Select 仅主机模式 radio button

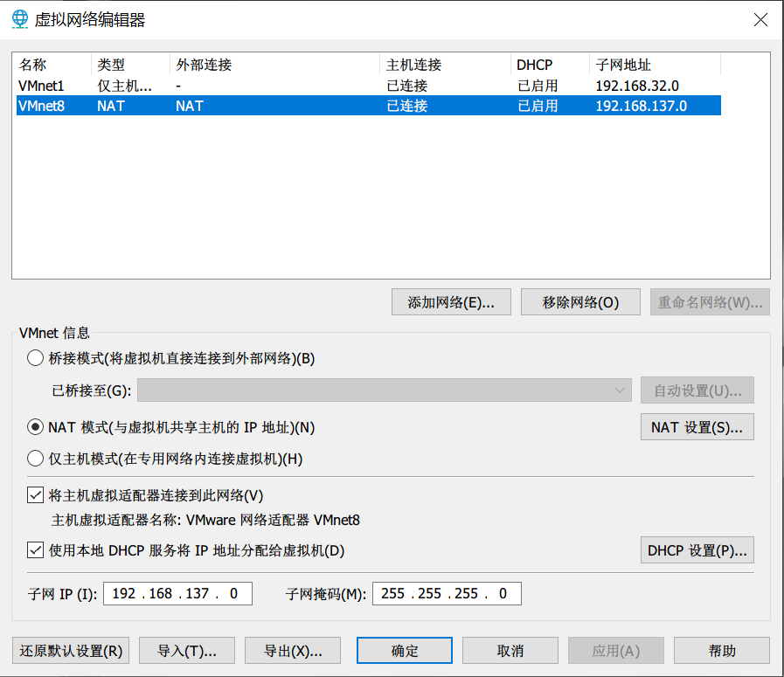point(35,458)
